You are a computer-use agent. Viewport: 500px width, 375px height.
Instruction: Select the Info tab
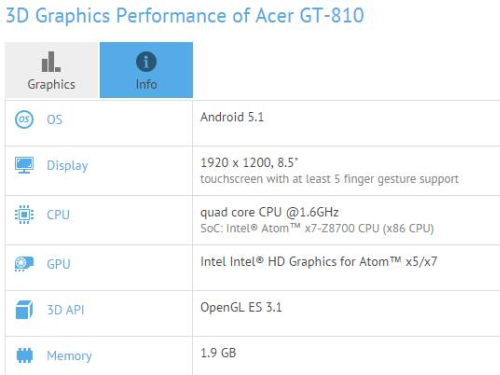(x=146, y=70)
